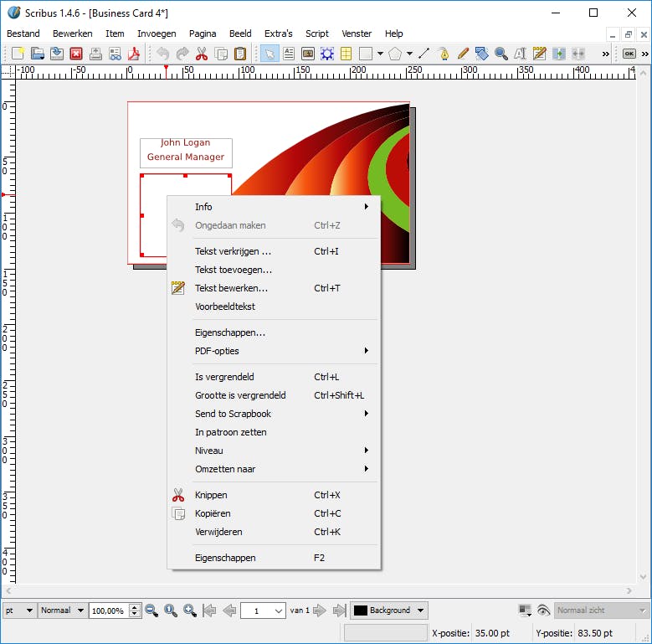Viewport: 652px width, 644px height.
Task: Open a document with the folder icon
Action: 38,54
